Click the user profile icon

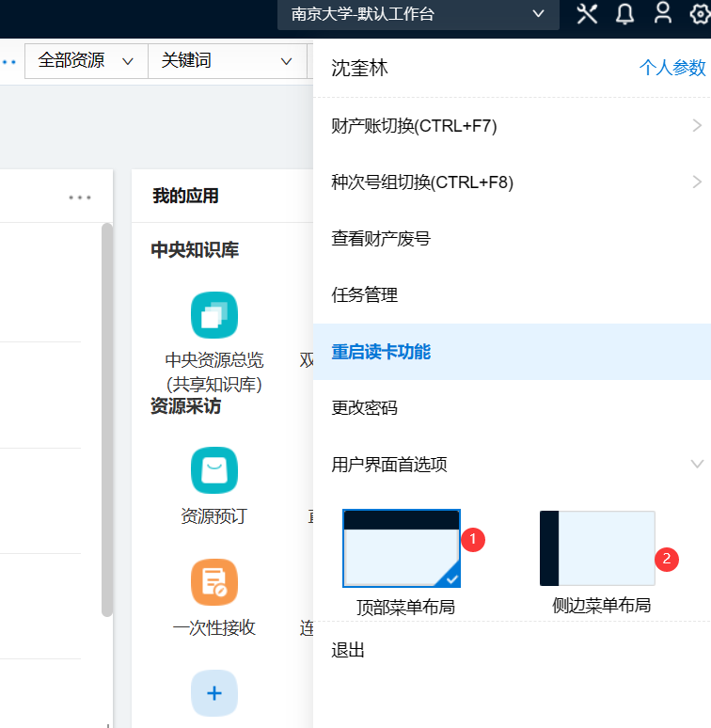pos(663,13)
